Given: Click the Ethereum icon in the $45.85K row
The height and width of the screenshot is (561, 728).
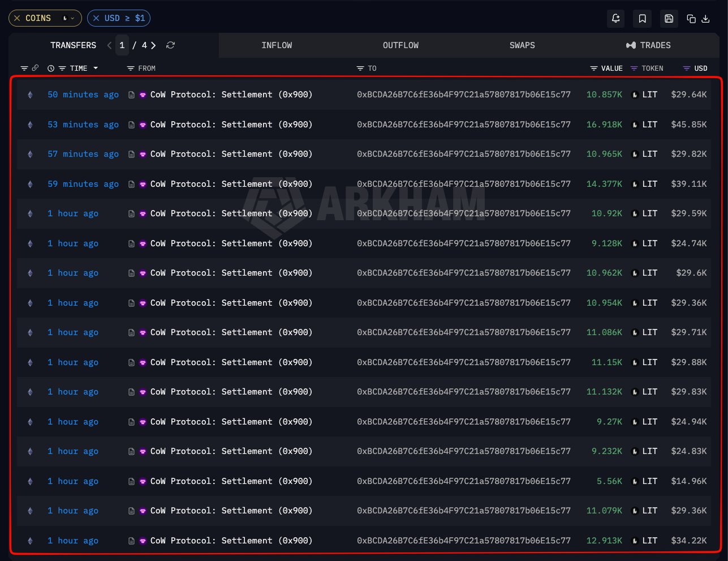Looking at the screenshot, I should click(30, 125).
